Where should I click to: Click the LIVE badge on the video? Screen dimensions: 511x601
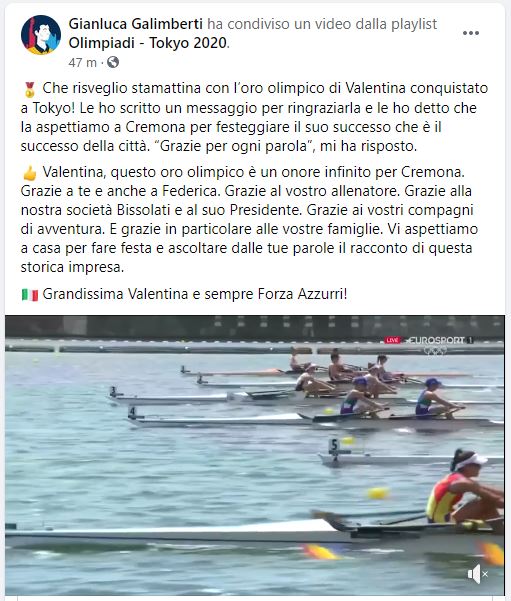coord(393,340)
